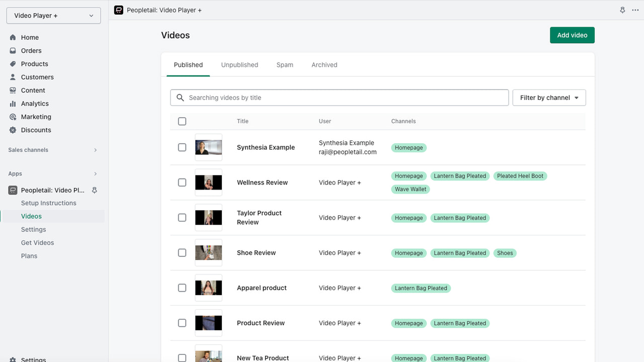This screenshot has width=644, height=362.
Task: Select the Shoe Review checkbox
Action: pyautogui.click(x=182, y=253)
